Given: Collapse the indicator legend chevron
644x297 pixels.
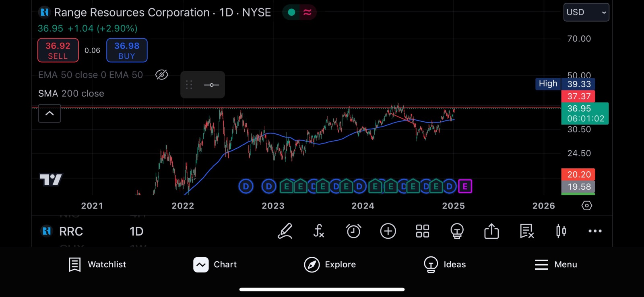Looking at the screenshot, I should coord(50,113).
